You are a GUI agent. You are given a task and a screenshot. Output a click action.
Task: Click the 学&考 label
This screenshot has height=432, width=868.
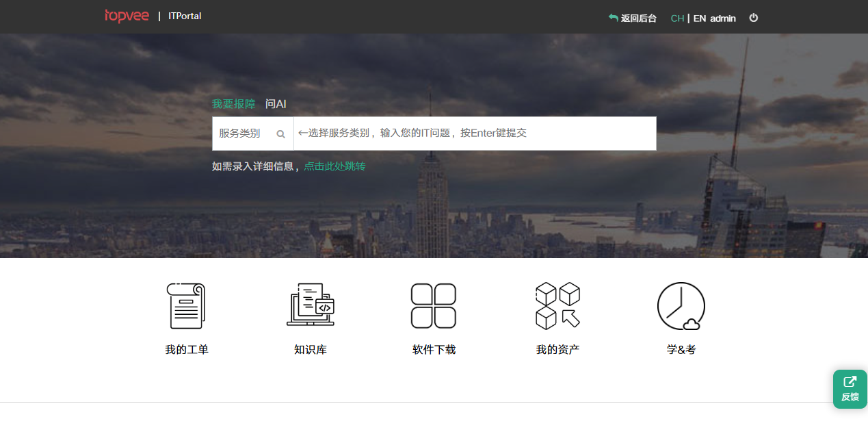(x=681, y=350)
